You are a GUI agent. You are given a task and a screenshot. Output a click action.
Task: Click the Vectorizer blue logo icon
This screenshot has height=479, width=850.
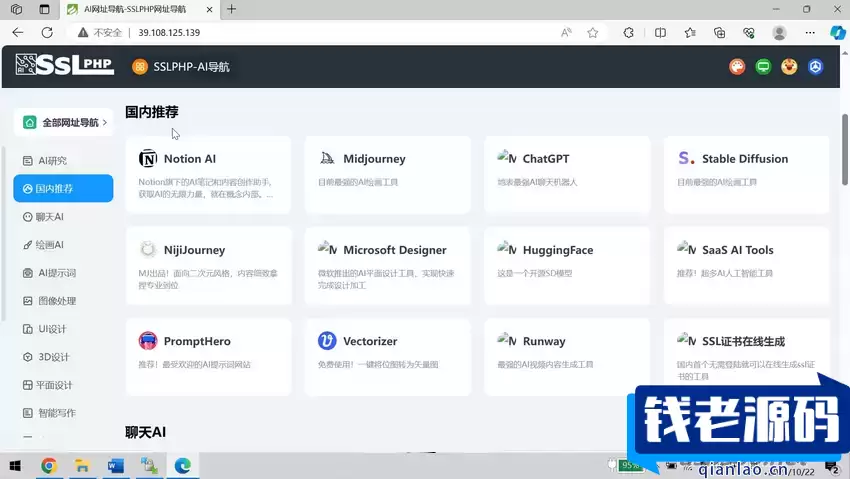click(x=327, y=341)
